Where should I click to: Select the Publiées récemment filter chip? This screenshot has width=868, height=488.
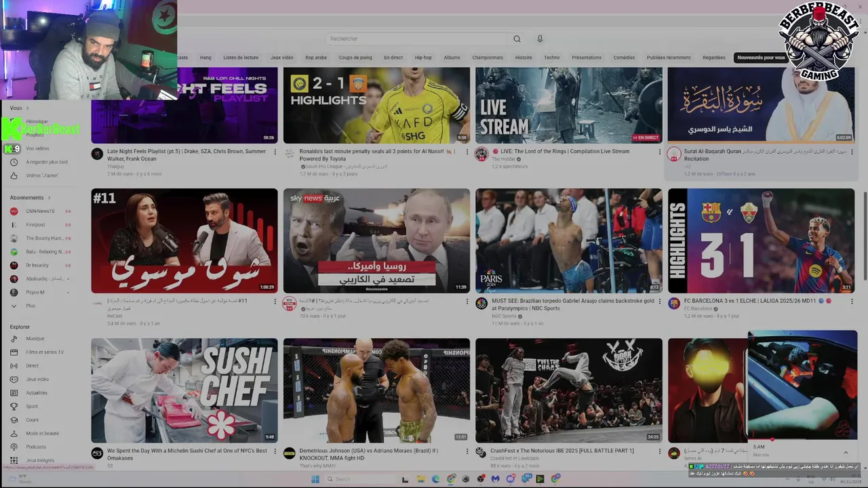point(669,58)
